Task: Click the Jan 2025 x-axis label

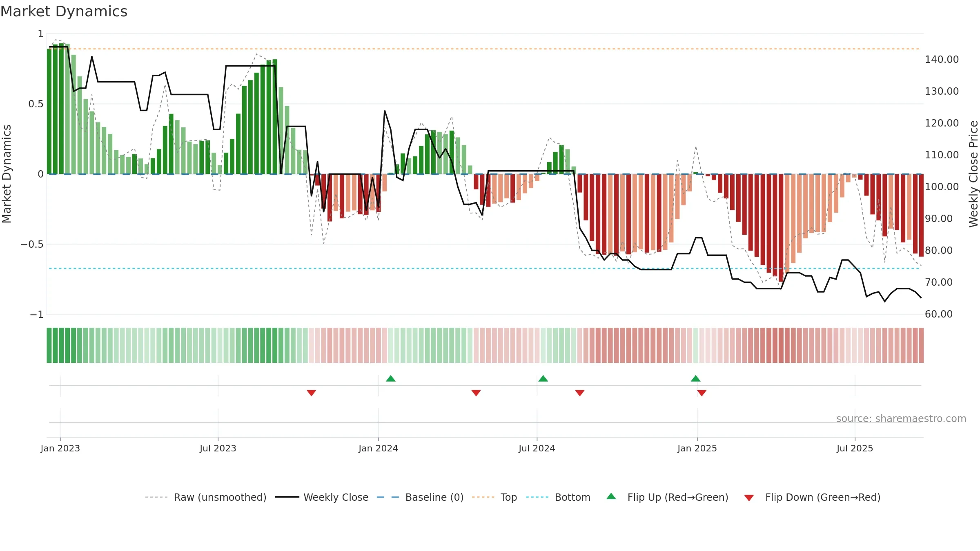Action: [697, 448]
